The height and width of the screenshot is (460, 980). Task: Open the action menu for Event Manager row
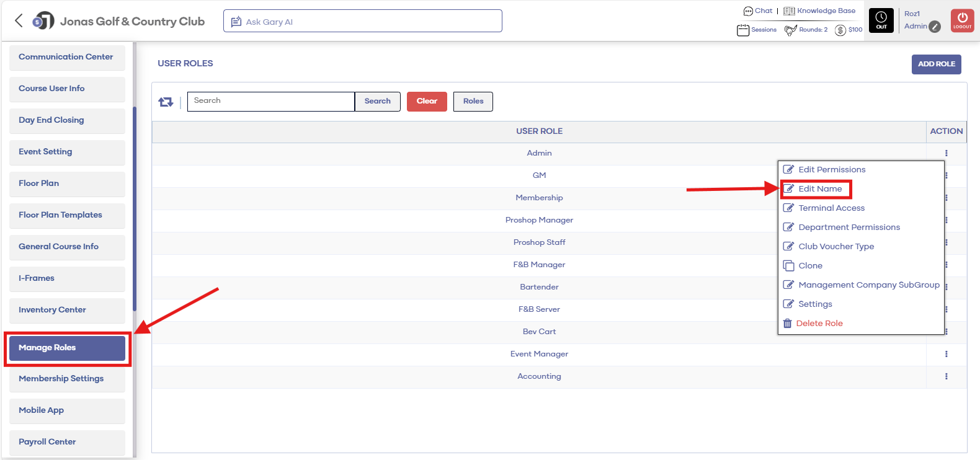947,354
